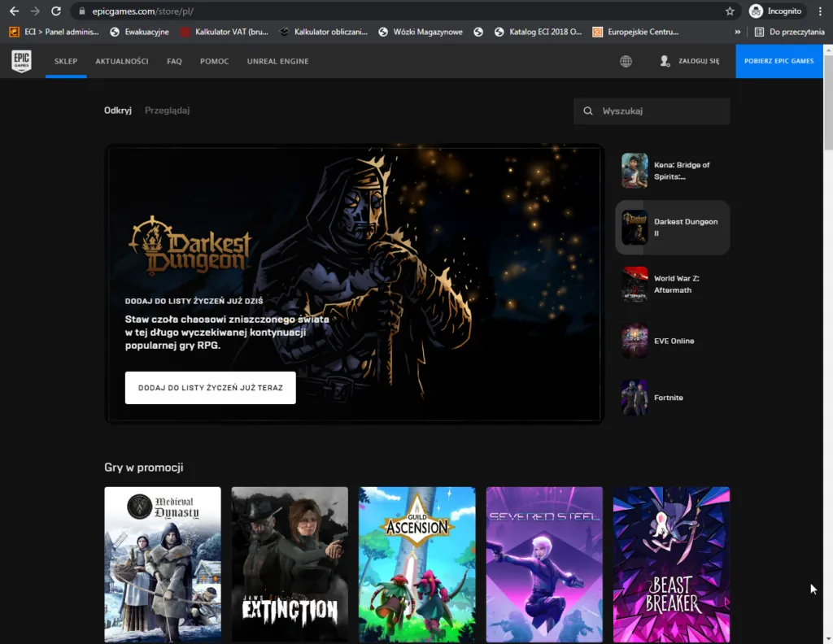Click DODAJ DO LISTY ŻYCZEŃ JUŻ TERAZ
Viewport: 833px width, 644px height.
click(x=211, y=388)
